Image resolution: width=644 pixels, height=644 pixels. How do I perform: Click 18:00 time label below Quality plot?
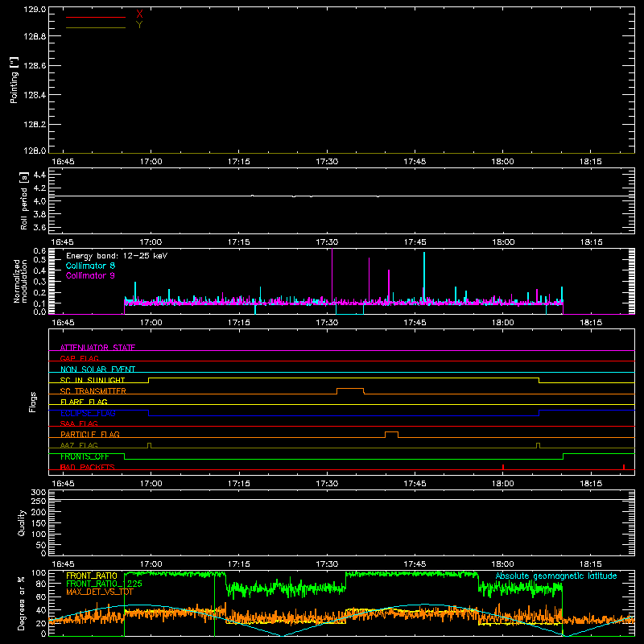click(x=502, y=564)
